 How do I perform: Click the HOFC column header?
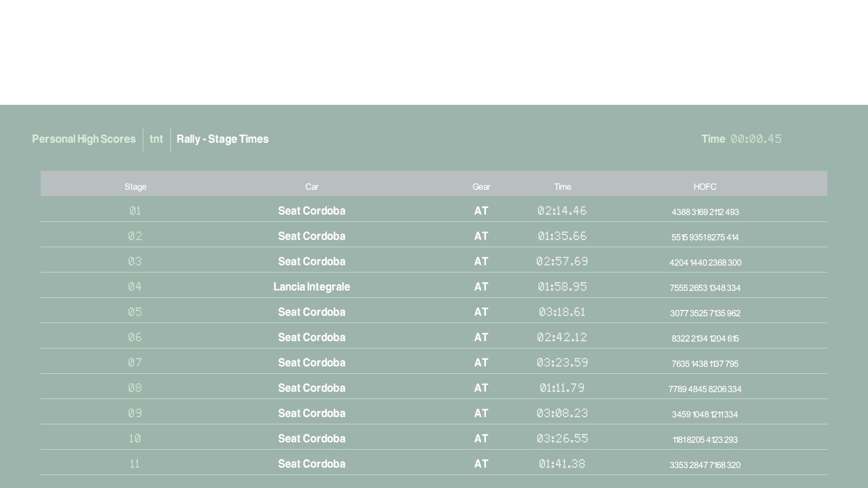coord(705,187)
